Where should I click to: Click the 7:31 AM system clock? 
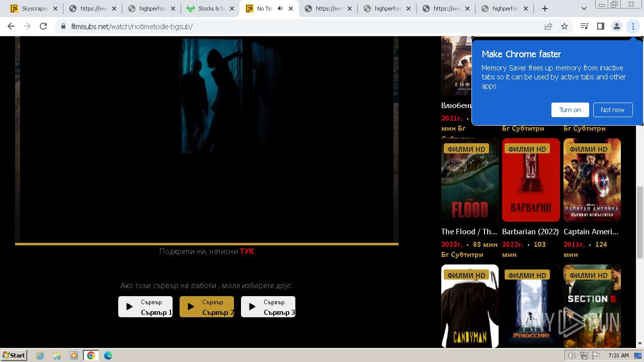click(x=618, y=355)
